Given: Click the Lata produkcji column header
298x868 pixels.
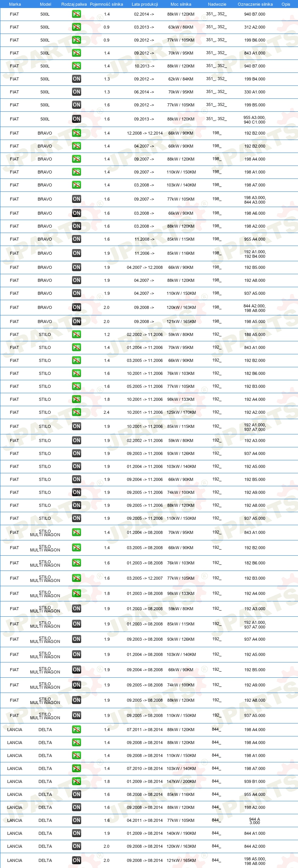Looking at the screenshot, I should click(x=145, y=4).
